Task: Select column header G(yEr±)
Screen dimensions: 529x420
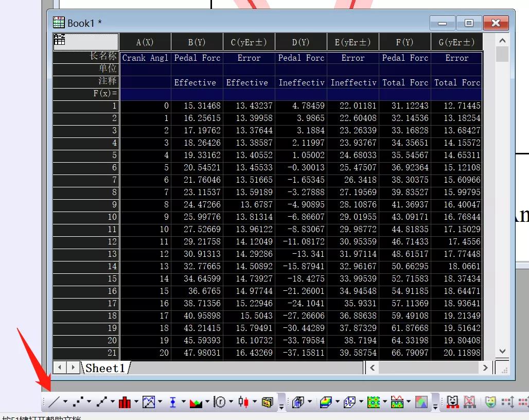Action: tap(457, 42)
